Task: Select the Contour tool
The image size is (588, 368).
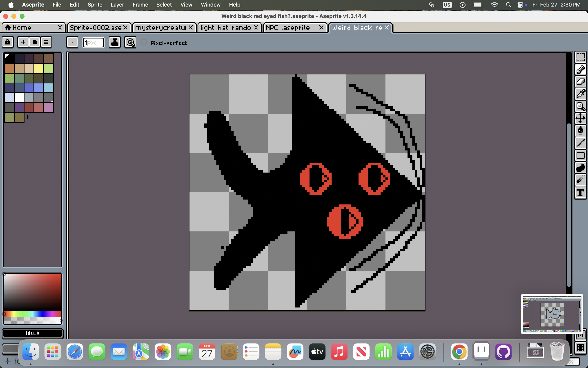Action: 580,168
